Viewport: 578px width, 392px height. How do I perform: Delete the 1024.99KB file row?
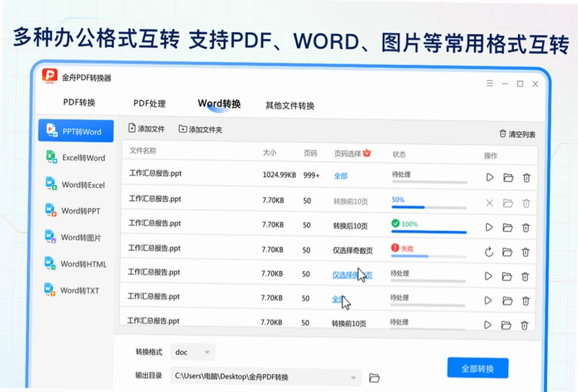coord(527,178)
